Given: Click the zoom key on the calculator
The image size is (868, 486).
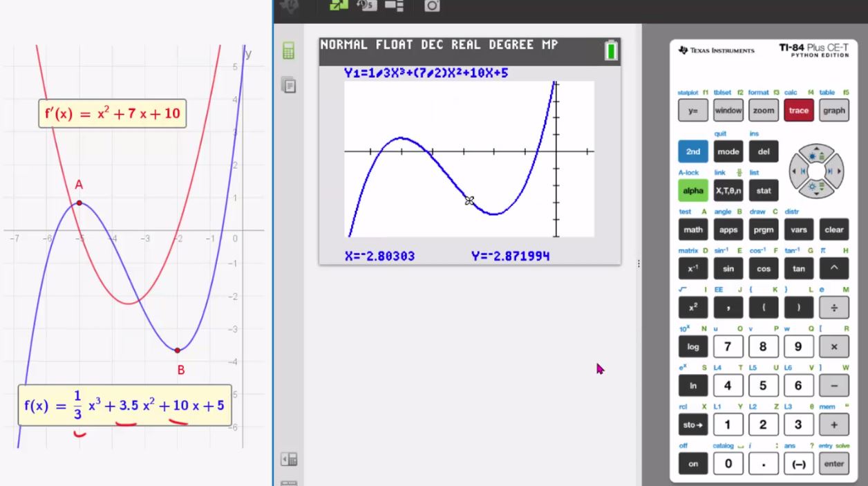Looking at the screenshot, I should point(764,111).
